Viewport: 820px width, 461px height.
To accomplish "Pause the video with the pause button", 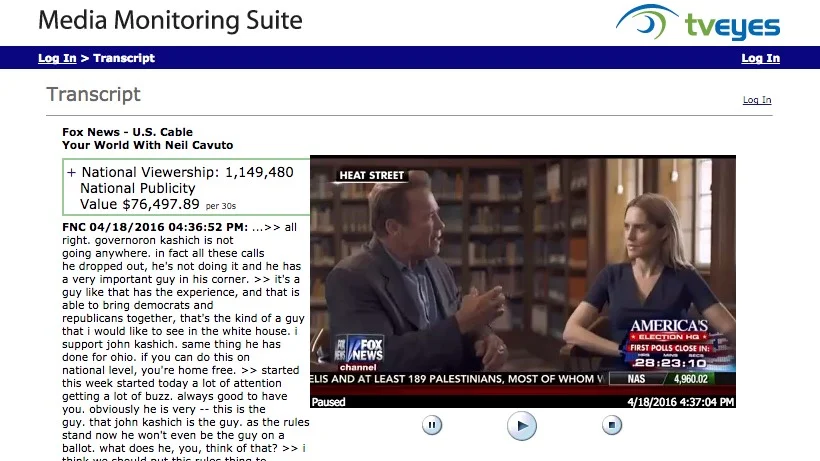I will pyautogui.click(x=432, y=425).
